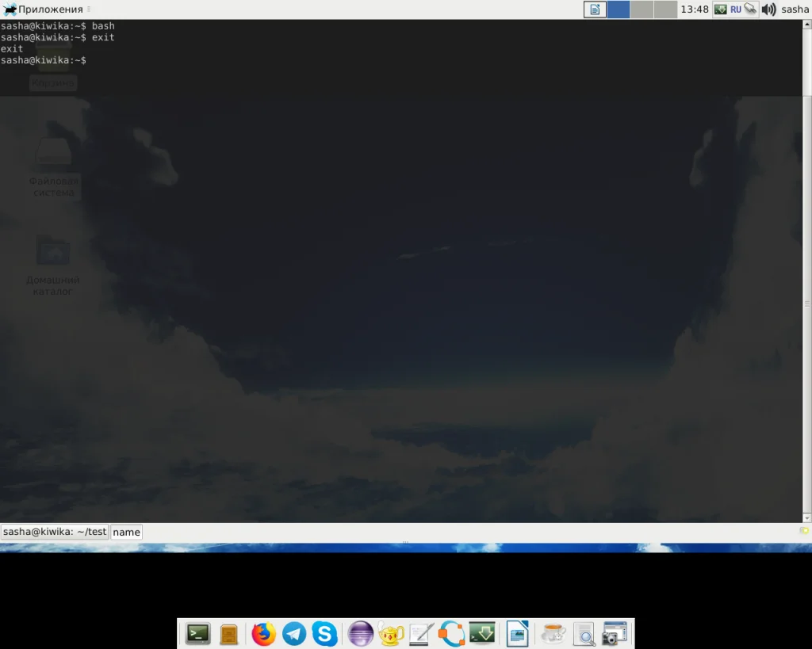The image size is (812, 649).
Task: Switch keyboard layout via RU indicator
Action: 735,10
